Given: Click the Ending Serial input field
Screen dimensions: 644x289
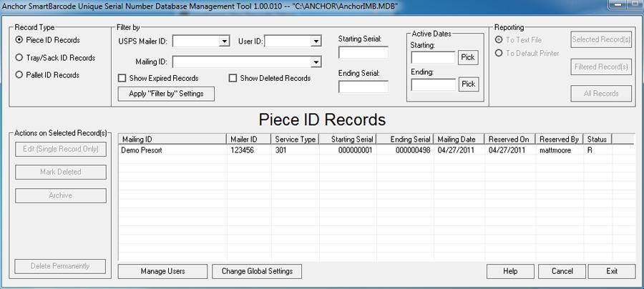Looking at the screenshot, I should point(363,87).
